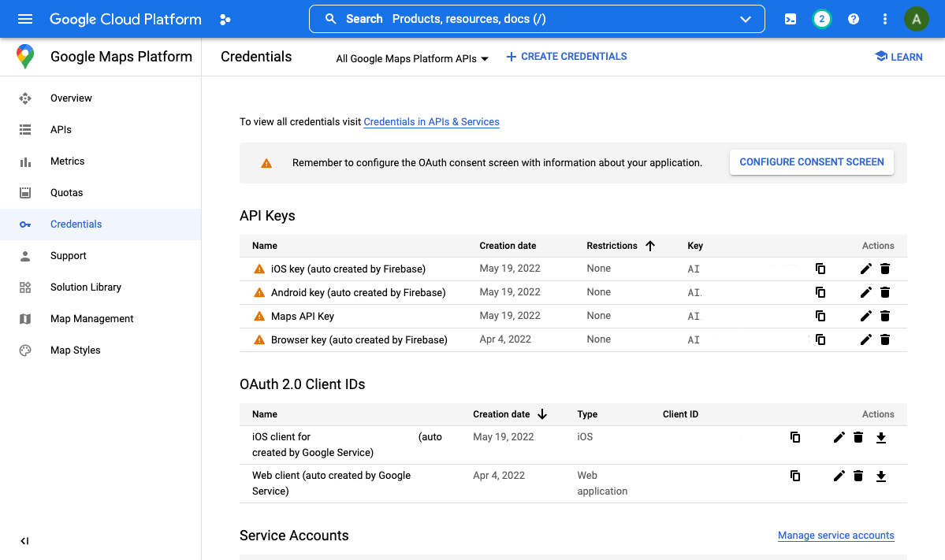Open the three-dot settings menu in header
The height and width of the screenshot is (560, 945).
[x=885, y=19]
